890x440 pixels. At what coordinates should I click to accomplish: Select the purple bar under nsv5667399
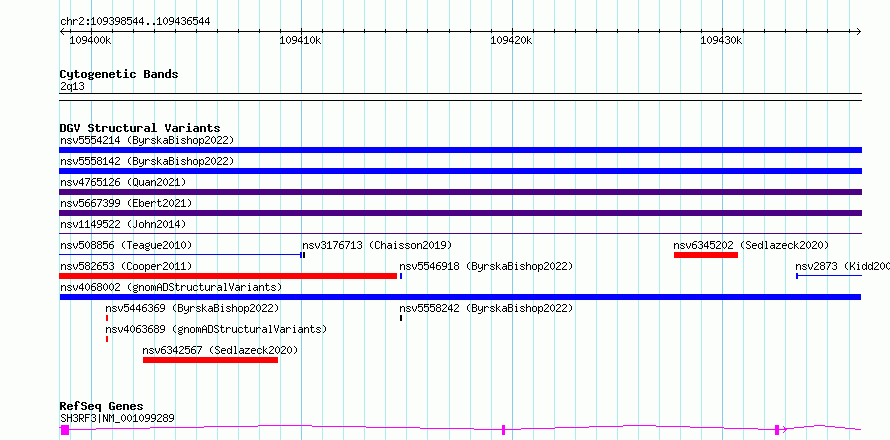pos(460,213)
